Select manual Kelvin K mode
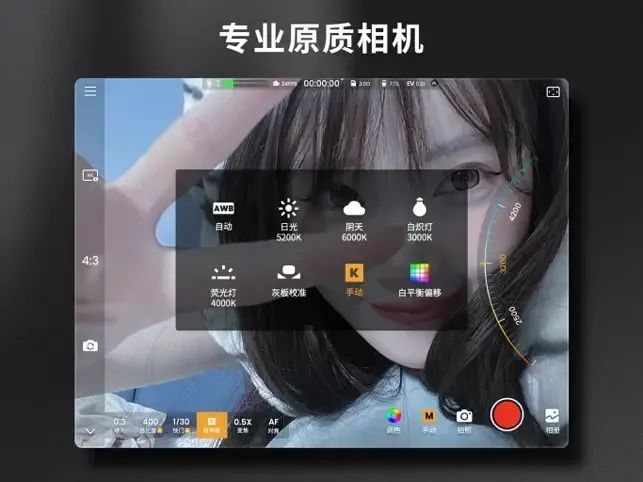The image size is (643, 482). click(x=354, y=280)
